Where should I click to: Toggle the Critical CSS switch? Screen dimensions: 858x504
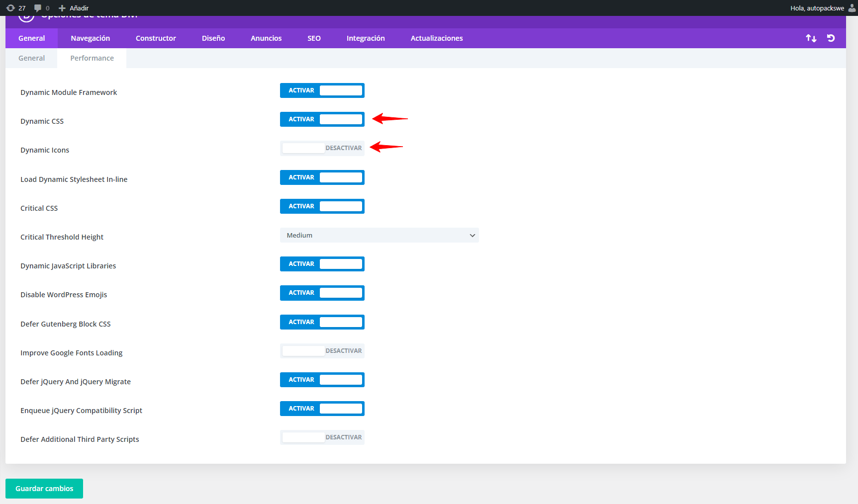[322, 206]
